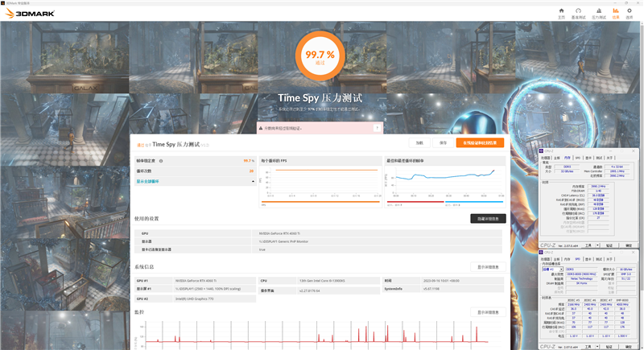644x350 pixels.
Task: Open the slot #2 dropdown in lower CPU-Z window
Action: pyautogui.click(x=552, y=270)
